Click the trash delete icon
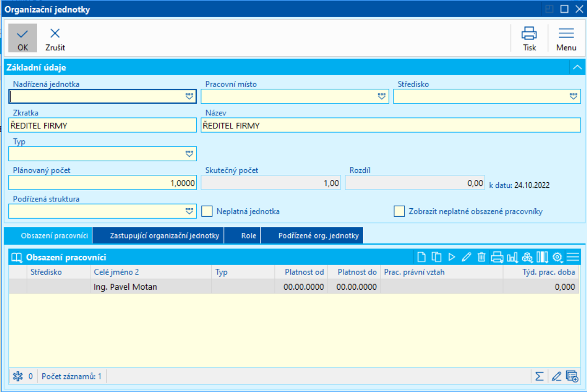 click(x=482, y=257)
